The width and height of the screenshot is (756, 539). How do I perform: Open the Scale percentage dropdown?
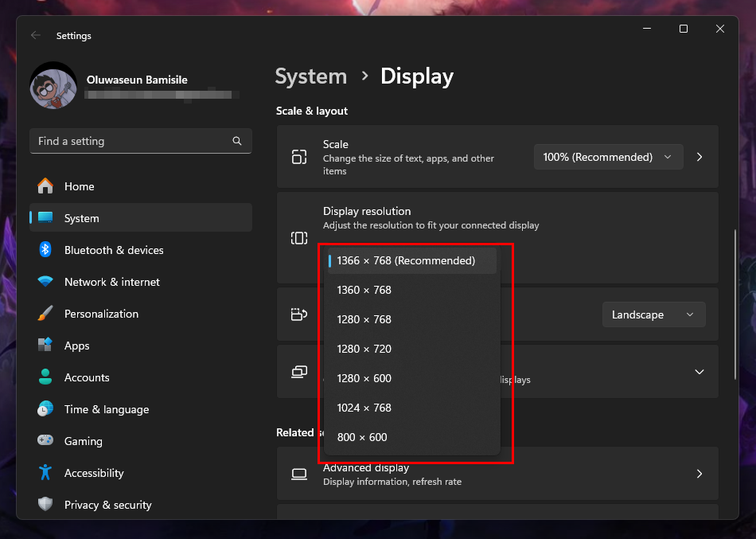pos(608,157)
